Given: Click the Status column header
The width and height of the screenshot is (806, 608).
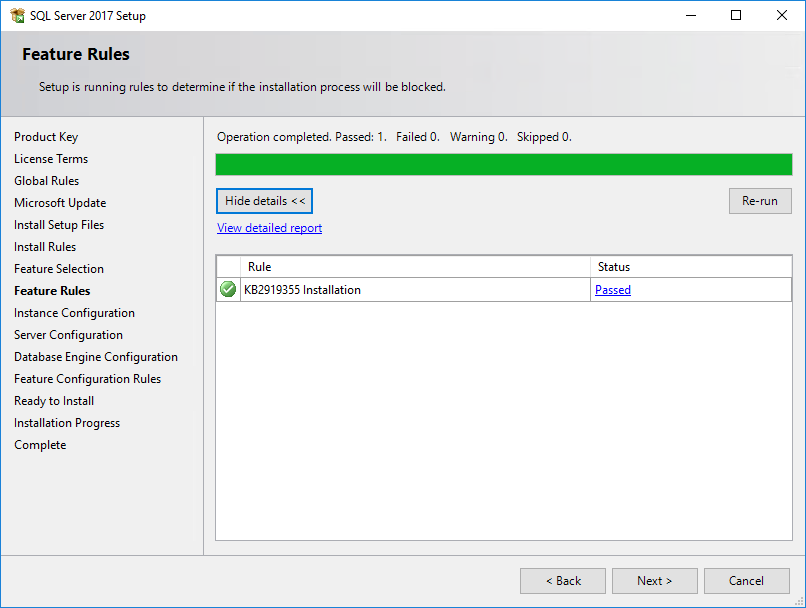Looking at the screenshot, I should pyautogui.click(x=691, y=267).
